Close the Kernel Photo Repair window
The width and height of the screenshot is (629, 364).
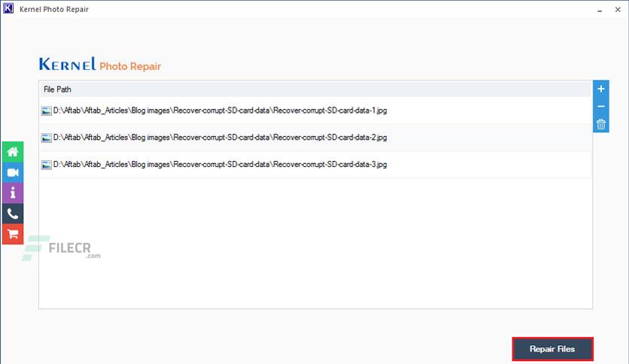click(618, 10)
